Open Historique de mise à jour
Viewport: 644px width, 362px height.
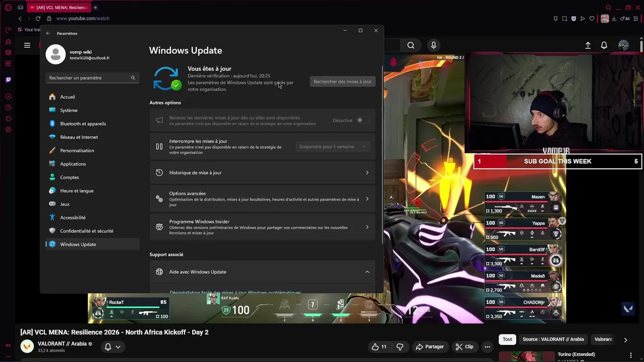point(262,172)
